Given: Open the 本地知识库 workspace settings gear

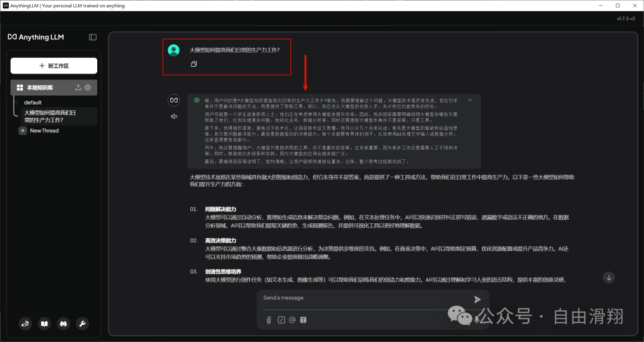Looking at the screenshot, I should click(x=88, y=88).
